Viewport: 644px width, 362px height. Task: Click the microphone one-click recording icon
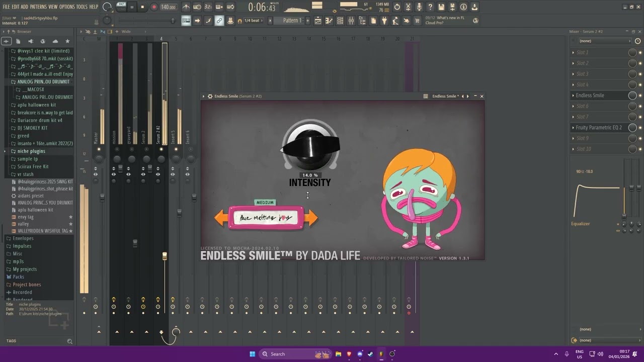[420, 7]
